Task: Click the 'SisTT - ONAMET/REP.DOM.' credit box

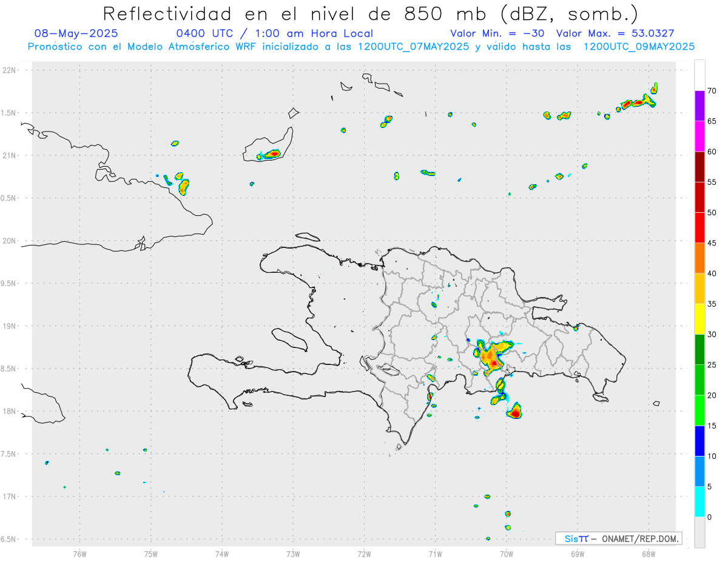Action: (x=618, y=538)
